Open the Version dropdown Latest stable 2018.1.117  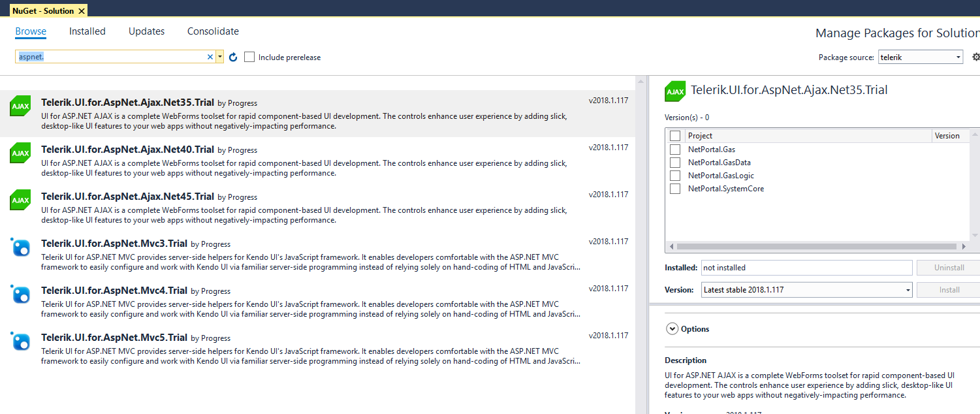pyautogui.click(x=807, y=290)
